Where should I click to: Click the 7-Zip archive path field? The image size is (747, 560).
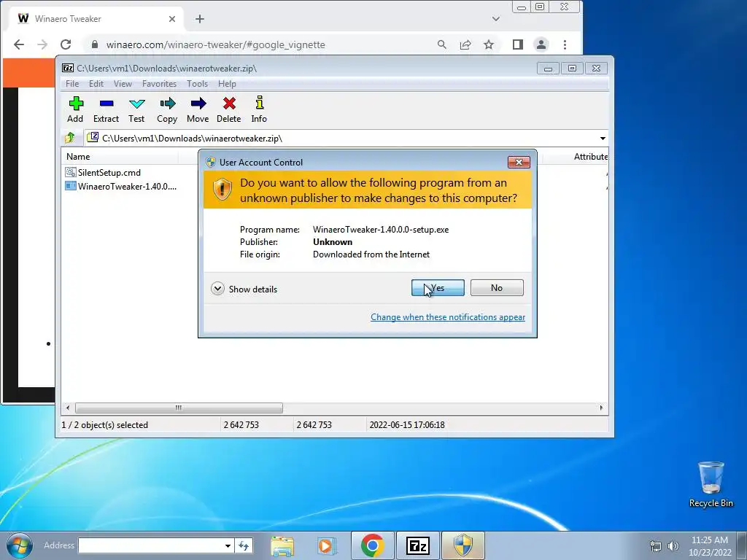[341, 139]
